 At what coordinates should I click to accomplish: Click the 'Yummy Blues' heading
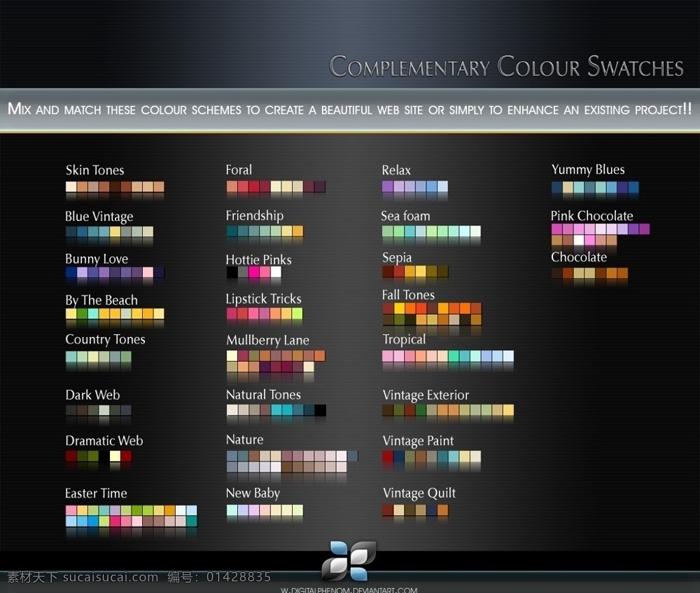click(x=588, y=170)
